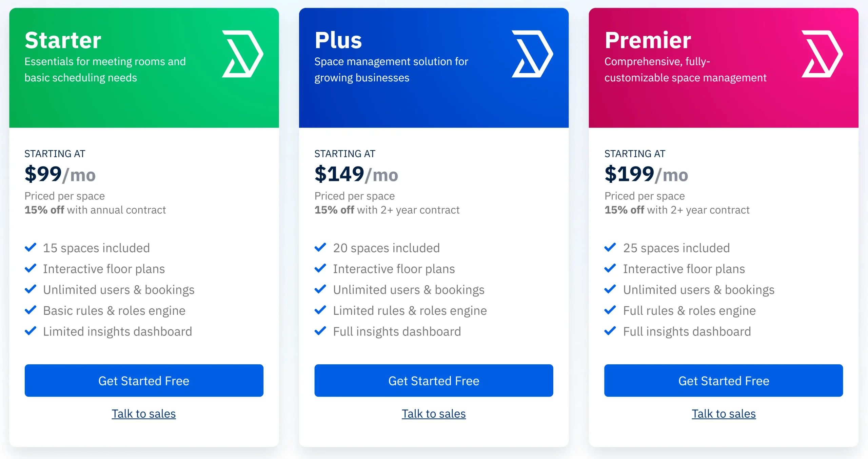Click the Full rules & roles engine feature text
Viewport: 868px width, 459px height.
689,310
